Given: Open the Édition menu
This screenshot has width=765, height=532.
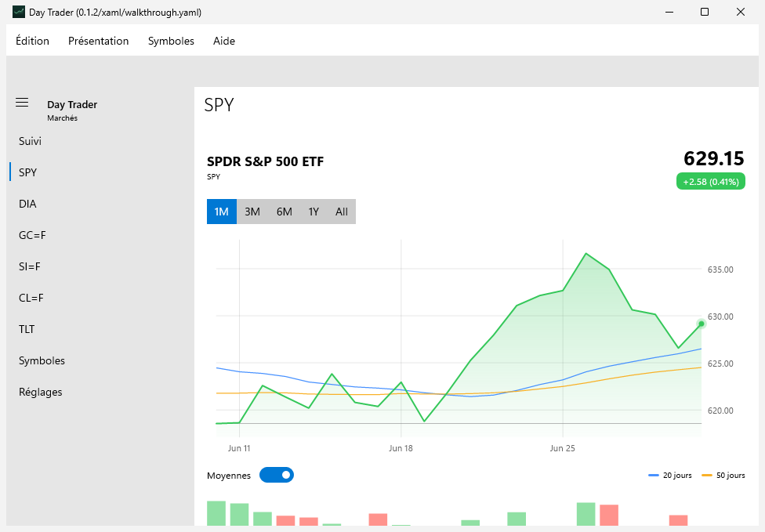Looking at the screenshot, I should point(32,41).
